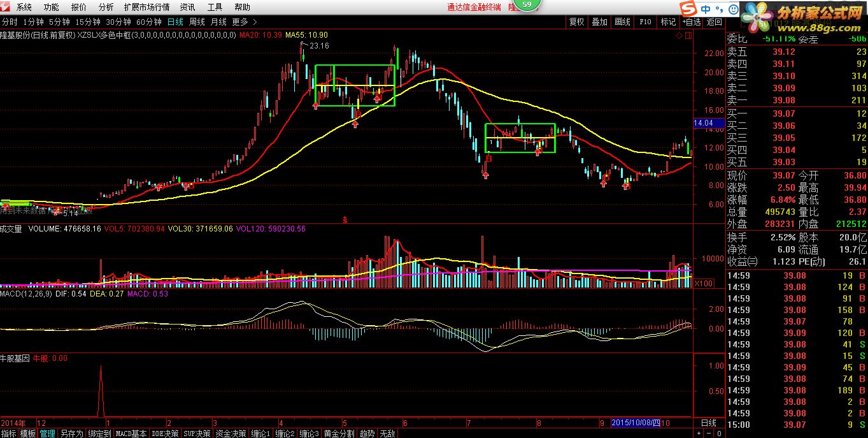Select the 模板 bottom tab
868x438 pixels.
[x=28, y=434]
